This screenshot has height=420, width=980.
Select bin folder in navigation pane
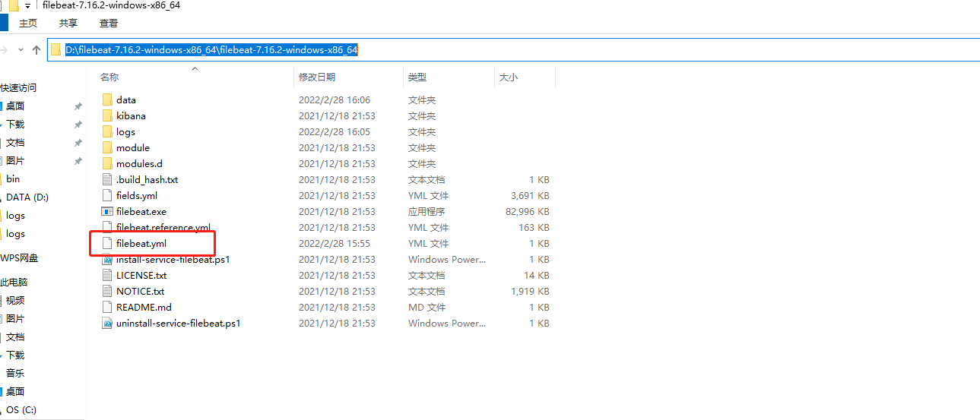pyautogui.click(x=13, y=179)
